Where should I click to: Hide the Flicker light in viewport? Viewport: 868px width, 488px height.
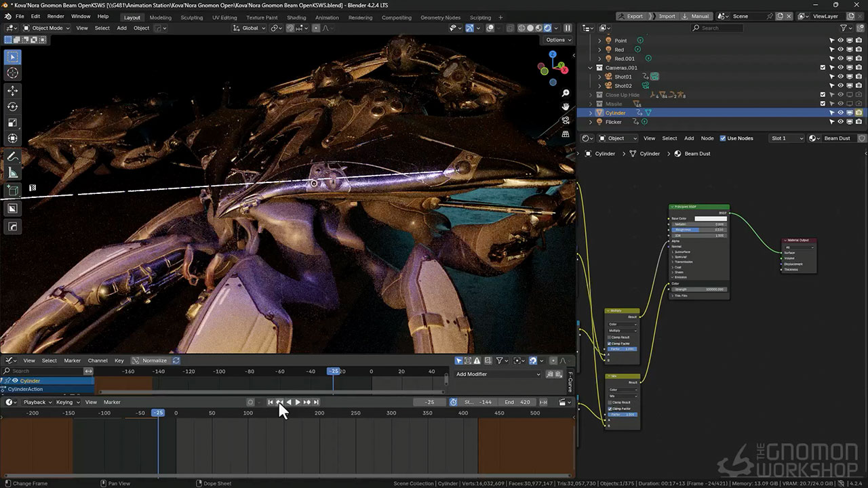(x=840, y=122)
